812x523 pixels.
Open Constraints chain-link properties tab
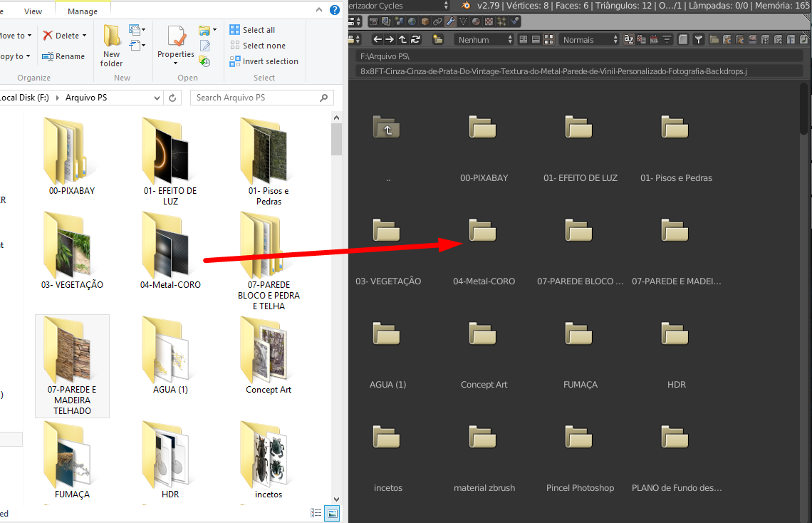click(437, 21)
